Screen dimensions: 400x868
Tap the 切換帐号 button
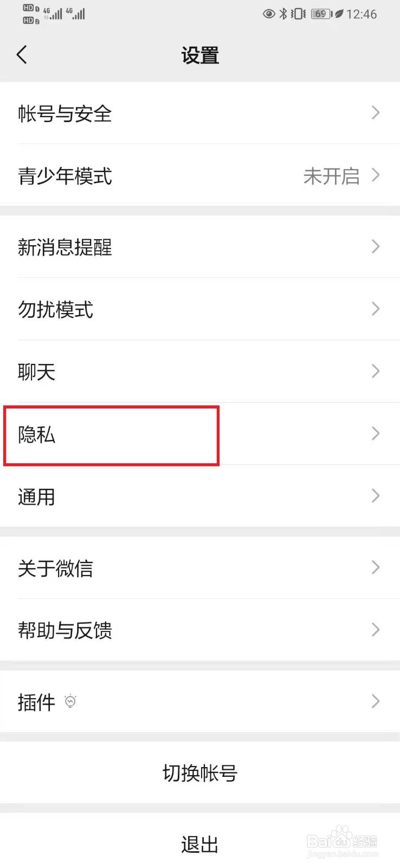click(200, 773)
